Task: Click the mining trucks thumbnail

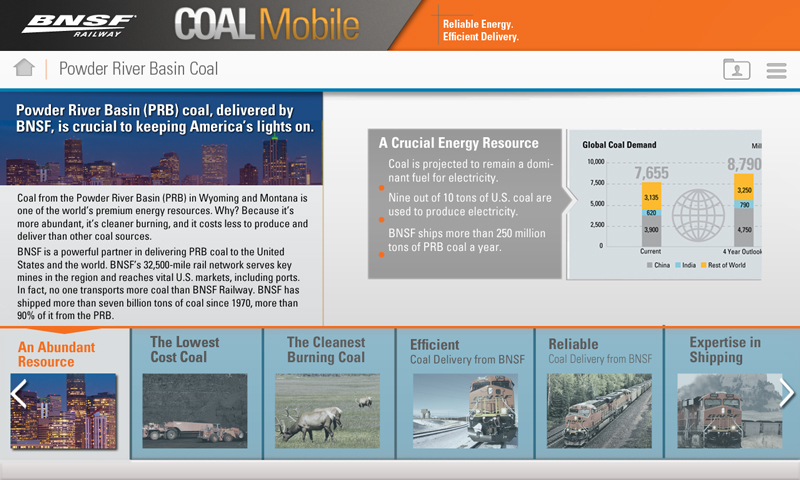Action: (x=194, y=410)
